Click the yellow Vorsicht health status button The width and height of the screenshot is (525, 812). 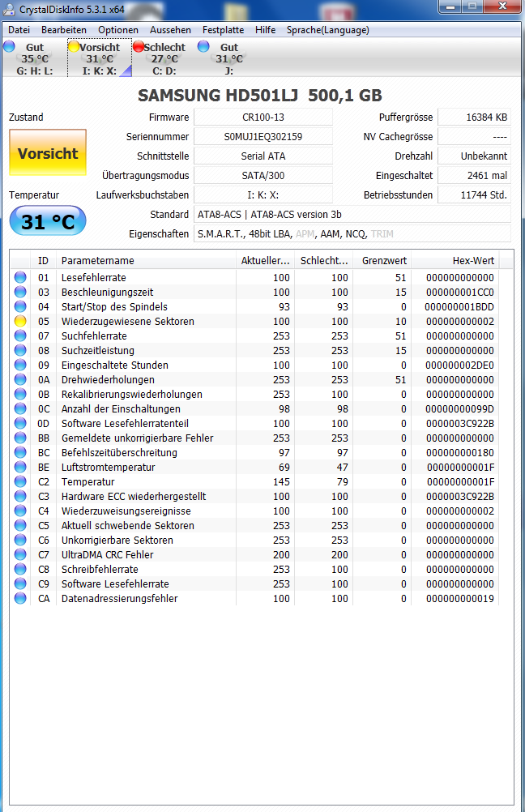pos(48,153)
